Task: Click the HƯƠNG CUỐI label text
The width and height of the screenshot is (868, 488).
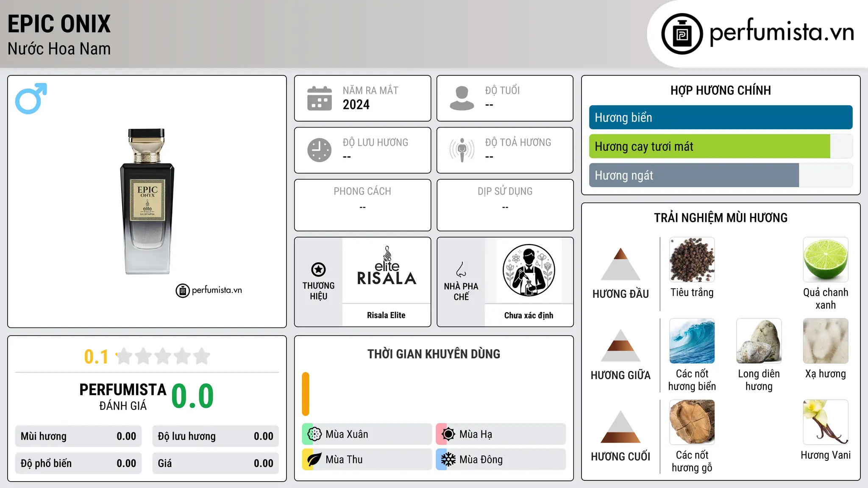Action: (620, 457)
